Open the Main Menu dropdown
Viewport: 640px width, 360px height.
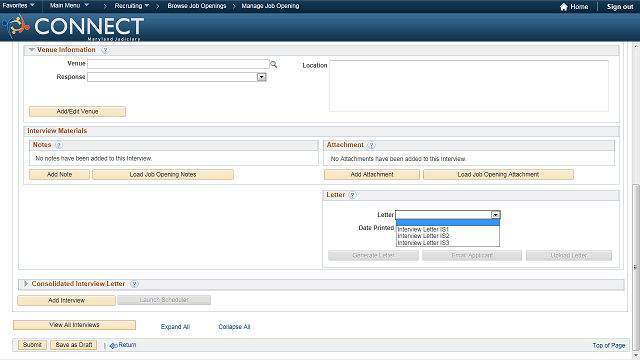(69, 5)
